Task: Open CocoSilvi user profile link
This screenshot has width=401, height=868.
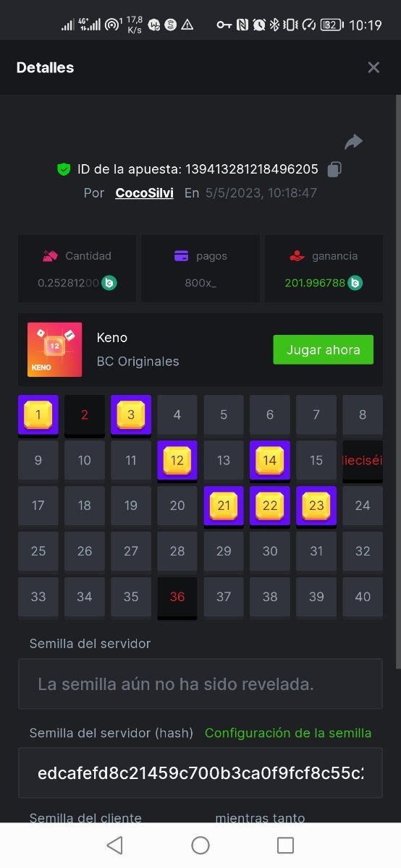Action: point(144,193)
